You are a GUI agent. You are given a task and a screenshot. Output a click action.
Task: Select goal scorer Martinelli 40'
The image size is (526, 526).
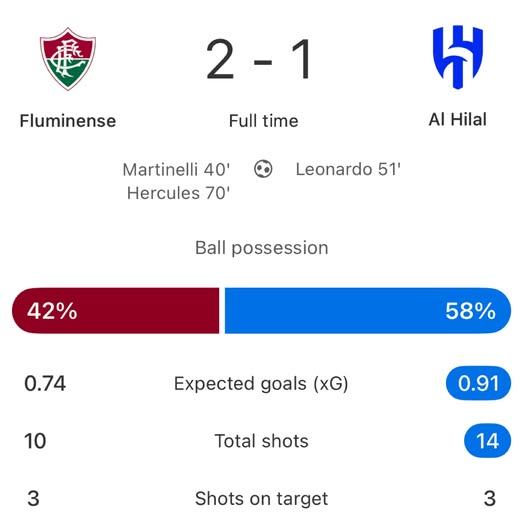pos(176,169)
